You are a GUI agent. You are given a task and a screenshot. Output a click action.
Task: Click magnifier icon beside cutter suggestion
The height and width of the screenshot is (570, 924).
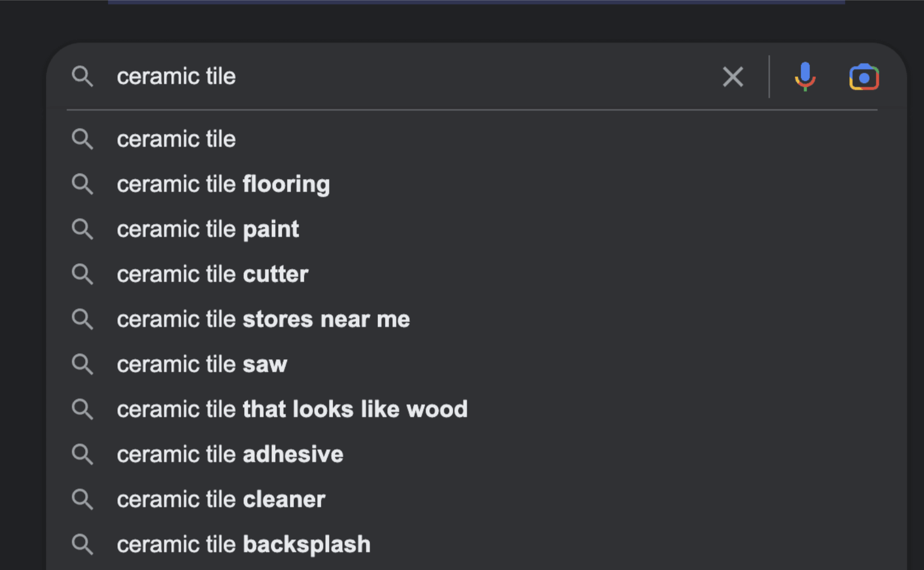(83, 275)
